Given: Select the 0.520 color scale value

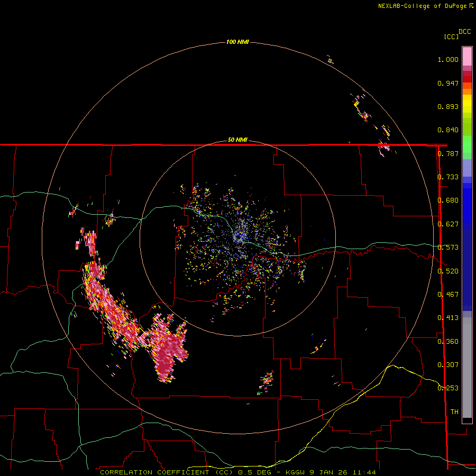Looking at the screenshot, I should click(448, 271).
